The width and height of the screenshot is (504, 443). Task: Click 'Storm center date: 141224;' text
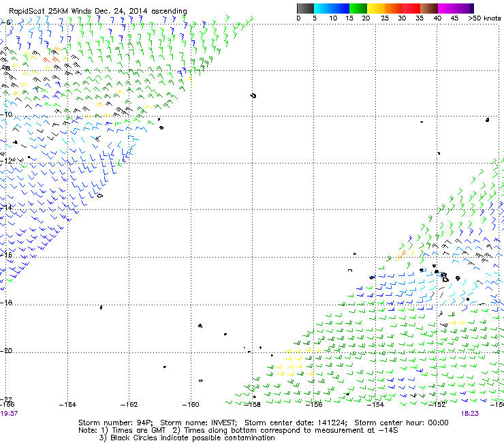(x=296, y=423)
